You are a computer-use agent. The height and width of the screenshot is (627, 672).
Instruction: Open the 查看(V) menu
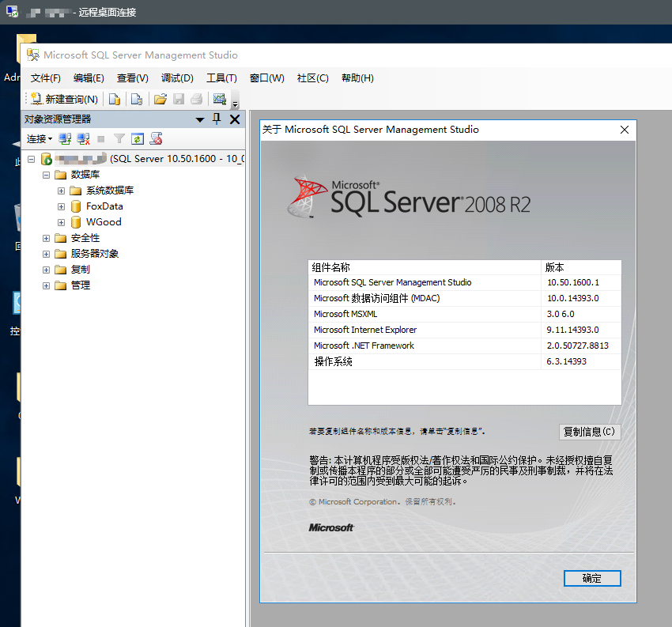(x=133, y=78)
